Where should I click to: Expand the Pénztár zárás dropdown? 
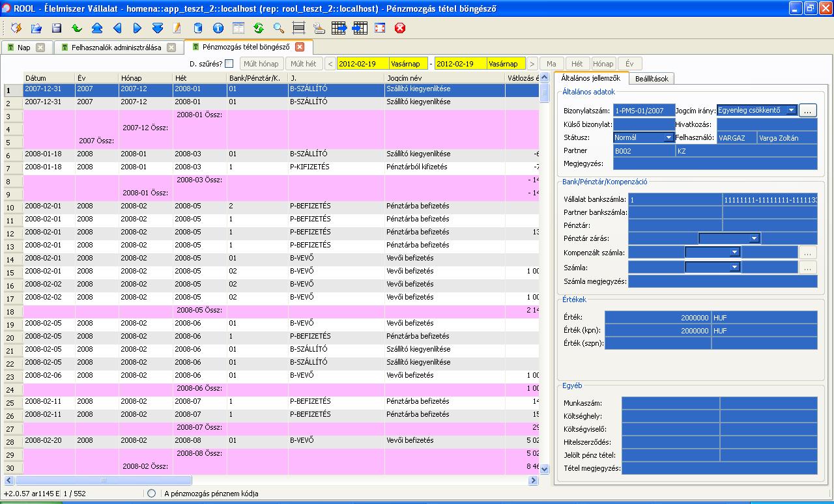754,238
